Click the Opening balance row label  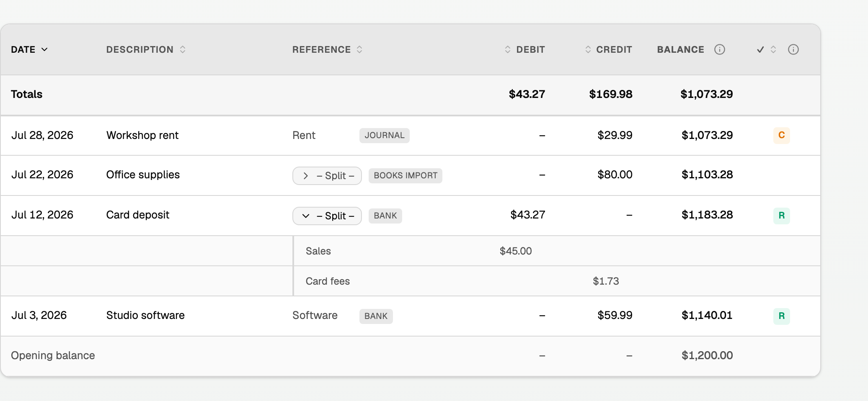coord(53,355)
